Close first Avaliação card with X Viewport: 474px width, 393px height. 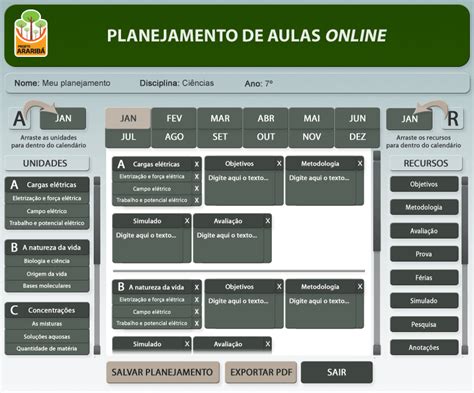(268, 221)
